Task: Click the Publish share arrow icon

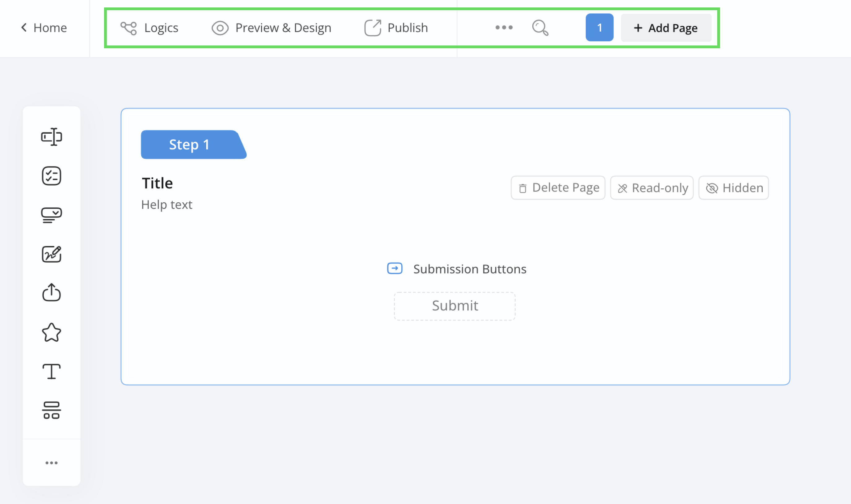Action: tap(373, 28)
